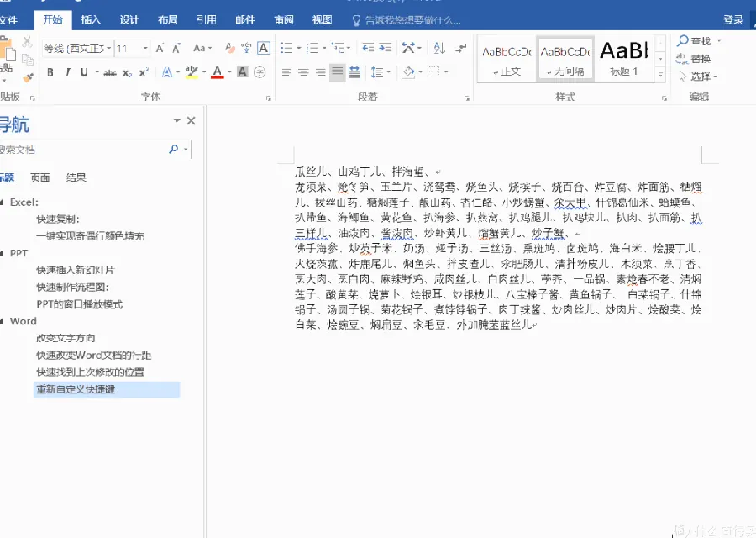Viewport: 756px width, 538px height.
Task: Apply 无间隔 style
Action: pos(565,58)
